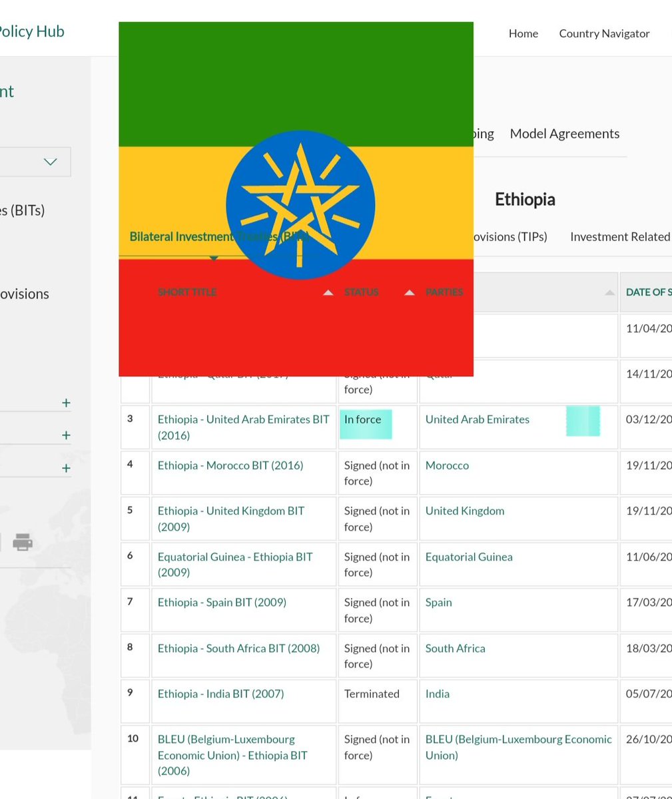This screenshot has width=672, height=799.
Task: Go to the Home menu item
Action: click(523, 33)
